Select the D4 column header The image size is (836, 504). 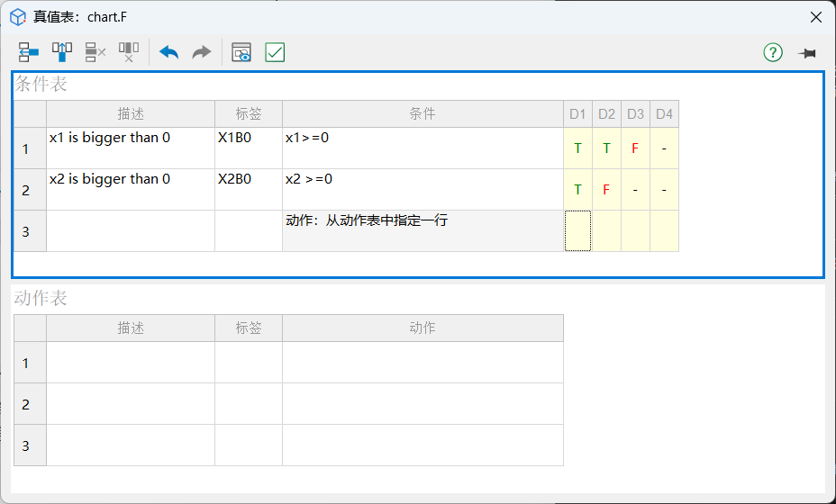pos(664,114)
